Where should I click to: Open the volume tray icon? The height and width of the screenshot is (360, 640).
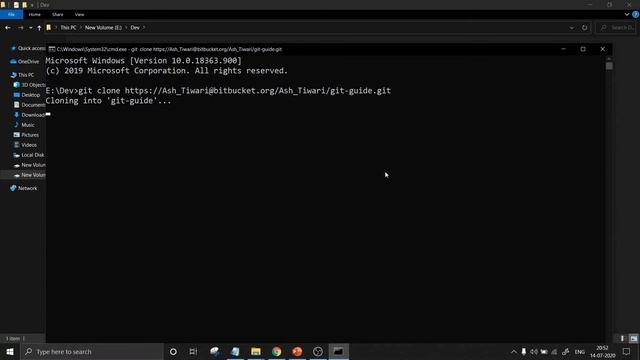[x=534, y=351]
